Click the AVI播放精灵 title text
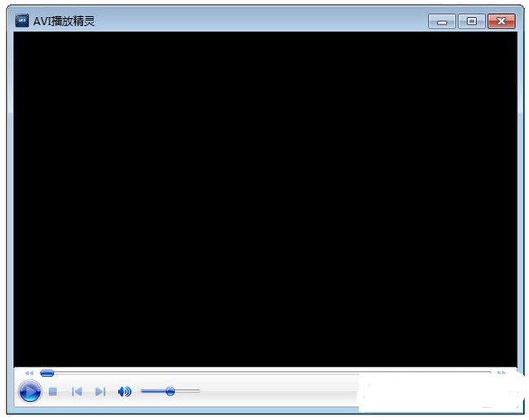This screenshot has height=420, width=529. coord(64,21)
